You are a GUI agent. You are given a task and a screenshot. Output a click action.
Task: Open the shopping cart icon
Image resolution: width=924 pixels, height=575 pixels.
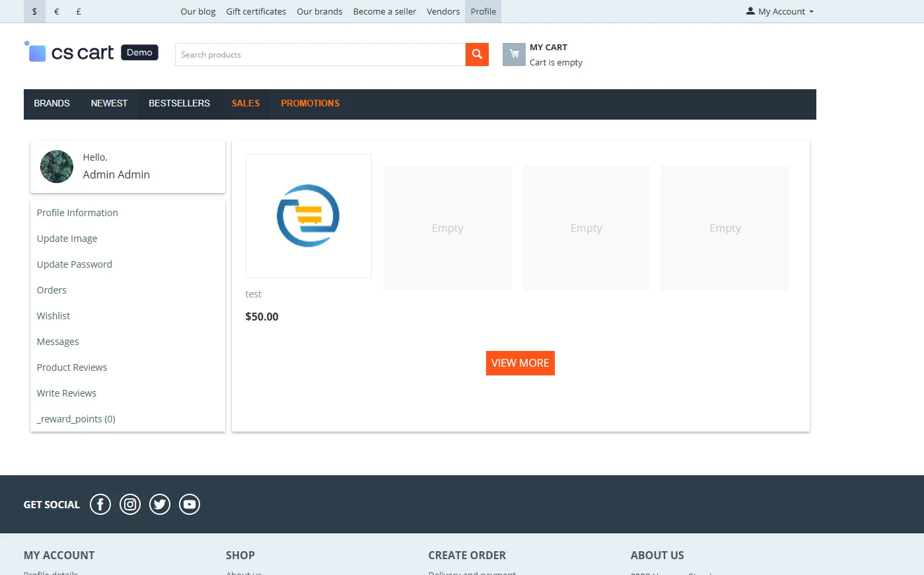pyautogui.click(x=514, y=55)
